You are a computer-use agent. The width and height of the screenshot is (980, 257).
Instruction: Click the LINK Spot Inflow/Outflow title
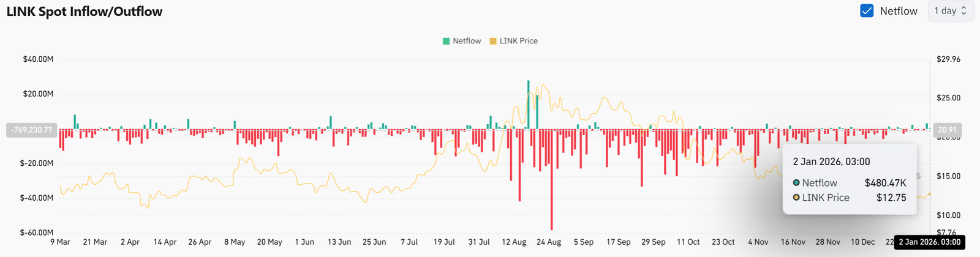tap(85, 12)
